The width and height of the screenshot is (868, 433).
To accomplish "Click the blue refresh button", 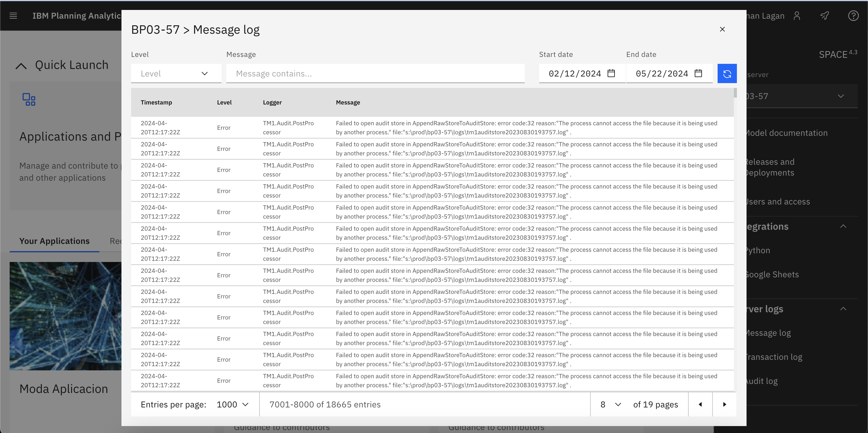I will point(727,73).
